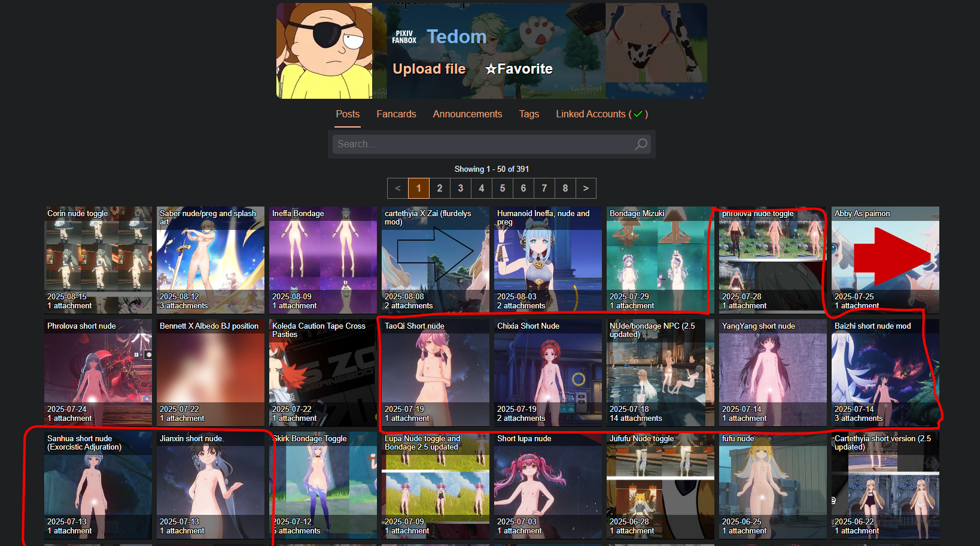This screenshot has width=980, height=546.
Task: Focus the Search posts input field
Action: [x=491, y=144]
